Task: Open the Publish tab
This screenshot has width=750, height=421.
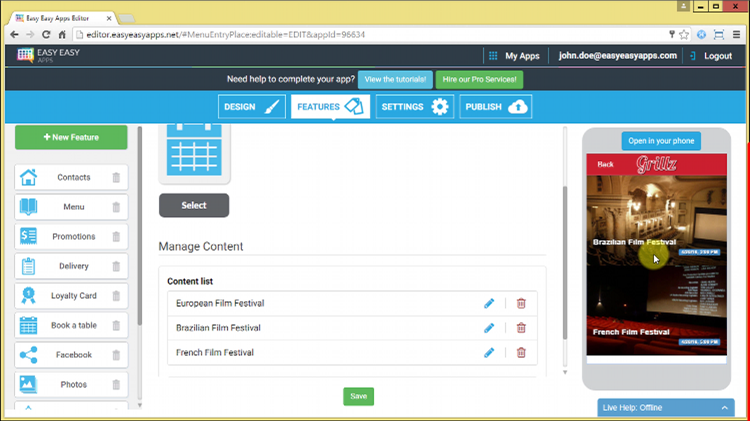Action: (x=496, y=107)
